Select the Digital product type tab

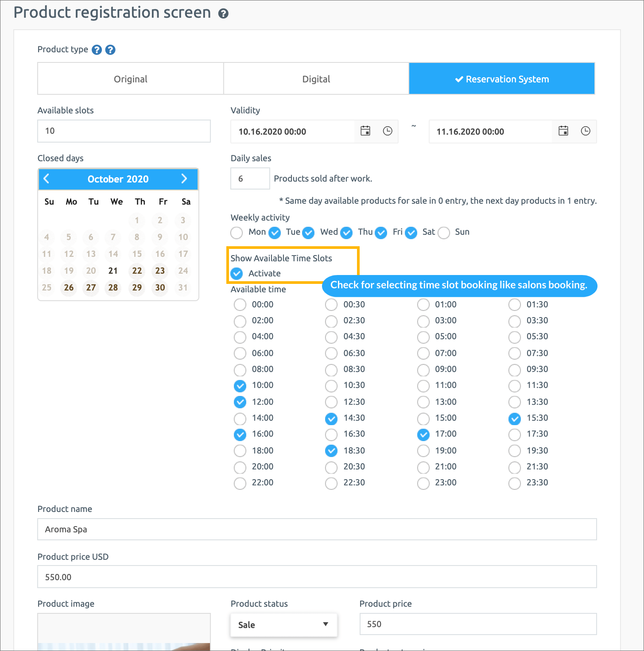(x=316, y=79)
